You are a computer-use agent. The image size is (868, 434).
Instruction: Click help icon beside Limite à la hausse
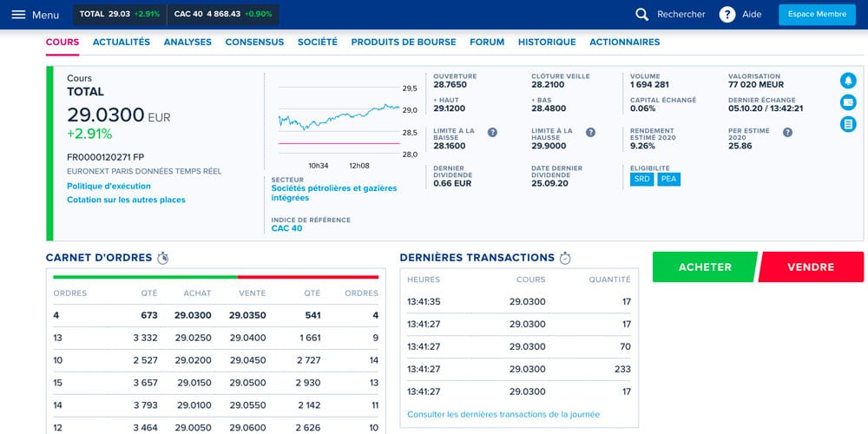[x=590, y=132]
